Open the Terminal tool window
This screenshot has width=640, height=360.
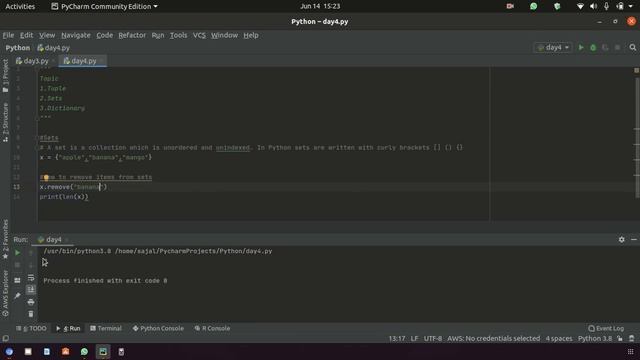click(106, 329)
